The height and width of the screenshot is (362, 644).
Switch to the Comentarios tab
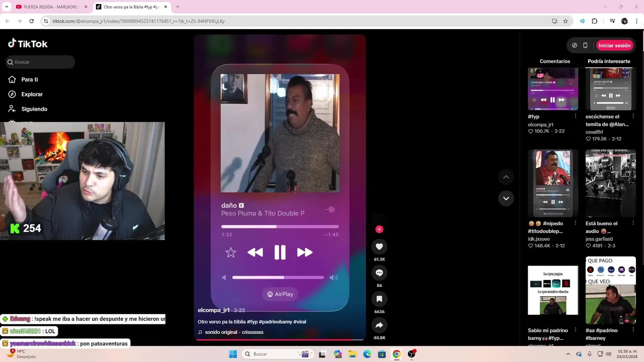555,61
